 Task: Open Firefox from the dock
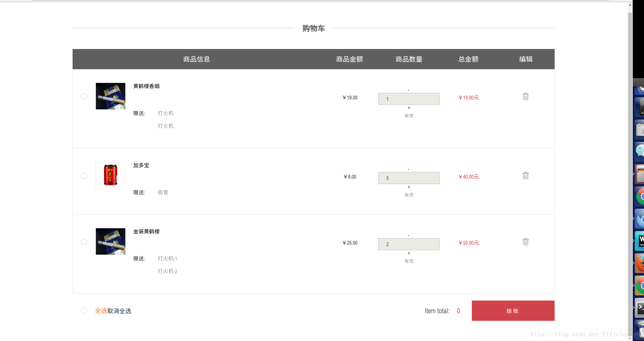pos(640,263)
